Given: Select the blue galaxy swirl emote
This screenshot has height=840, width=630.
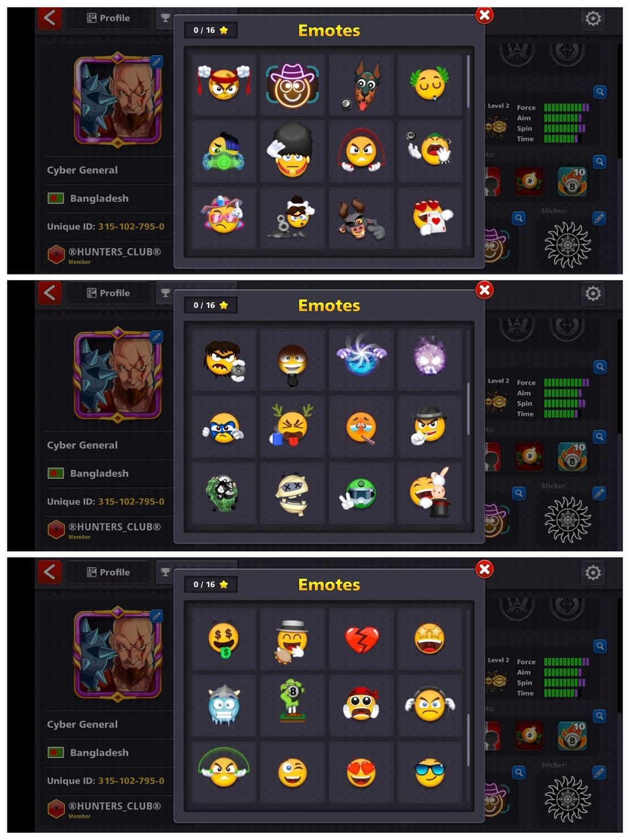Looking at the screenshot, I should coord(361,359).
